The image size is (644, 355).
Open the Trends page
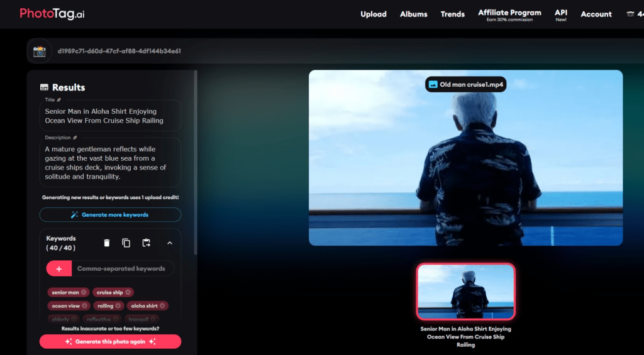[x=453, y=14]
